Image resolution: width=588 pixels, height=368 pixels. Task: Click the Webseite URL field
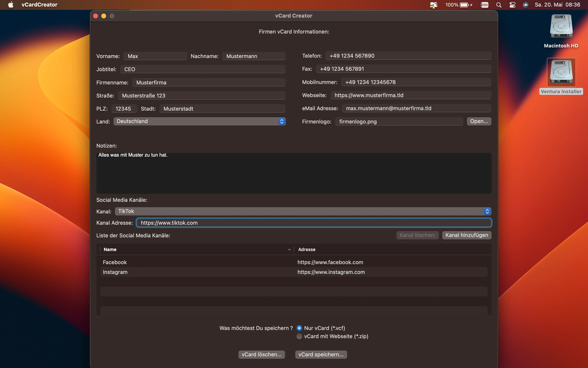click(x=411, y=95)
